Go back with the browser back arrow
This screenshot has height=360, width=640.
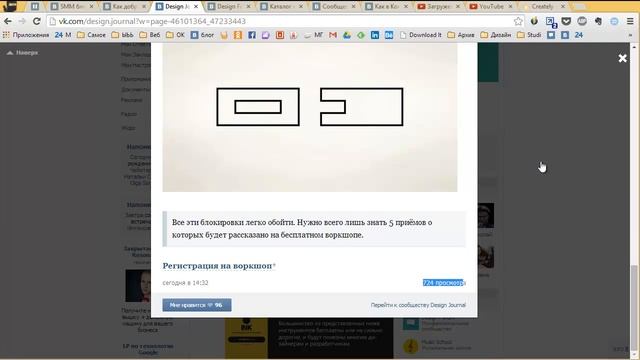point(8,21)
